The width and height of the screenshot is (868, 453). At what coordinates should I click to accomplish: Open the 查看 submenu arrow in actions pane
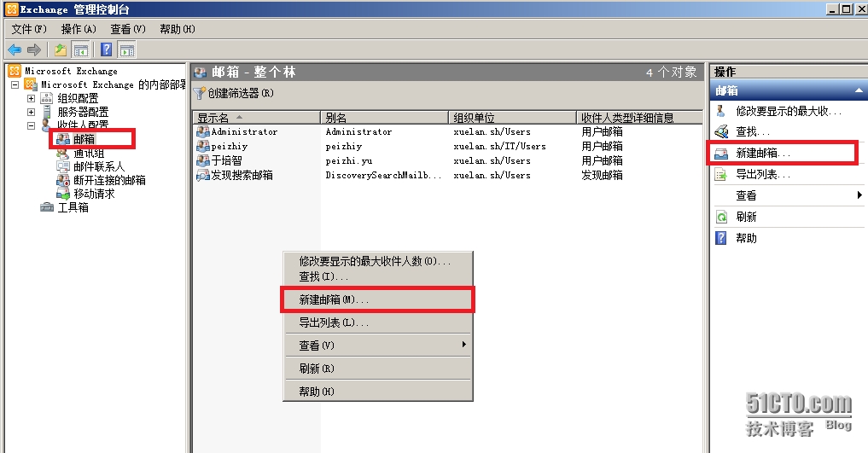click(859, 195)
